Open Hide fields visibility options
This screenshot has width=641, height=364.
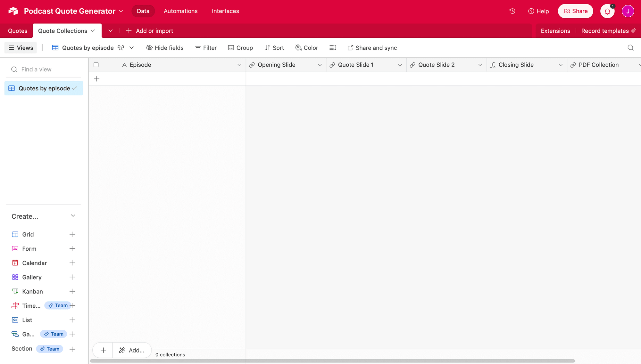click(x=165, y=48)
